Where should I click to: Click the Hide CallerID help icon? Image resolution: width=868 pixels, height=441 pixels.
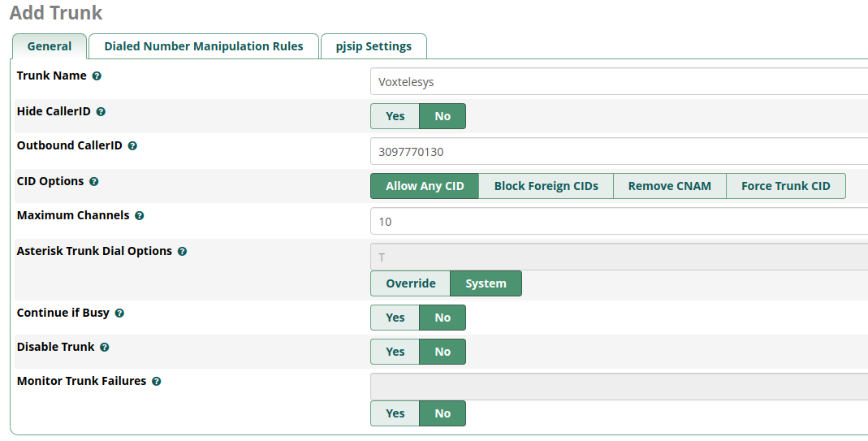coord(101,111)
